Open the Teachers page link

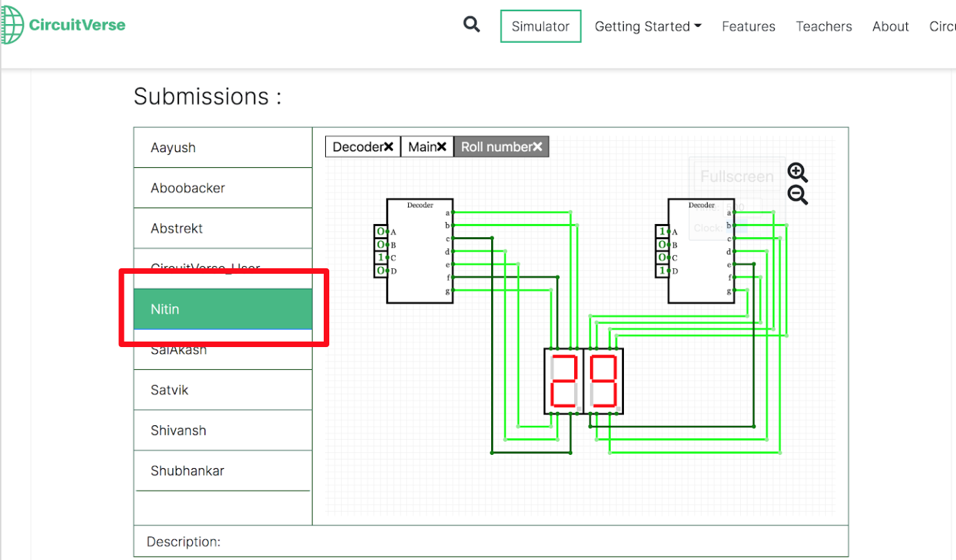[823, 26]
